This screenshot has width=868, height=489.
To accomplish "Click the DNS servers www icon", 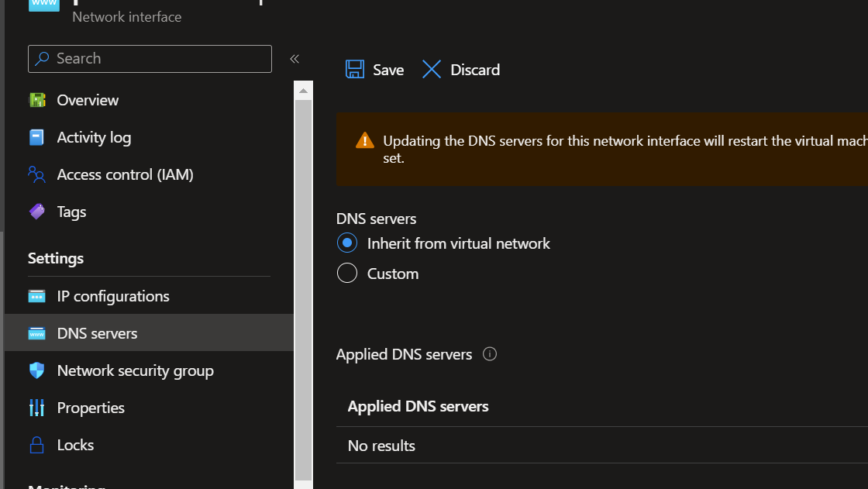I will (36, 333).
